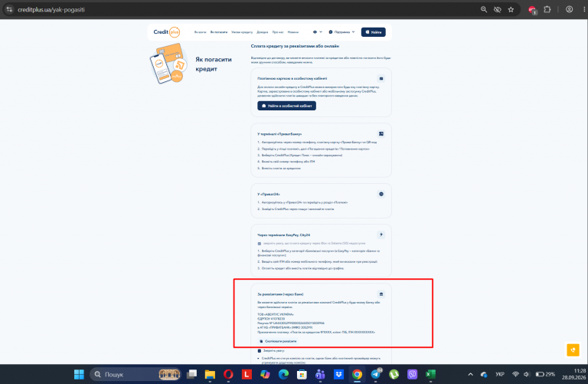This screenshot has height=384, width=588.
Task: Open Wi-Fi network tray icon
Action: tap(515, 374)
